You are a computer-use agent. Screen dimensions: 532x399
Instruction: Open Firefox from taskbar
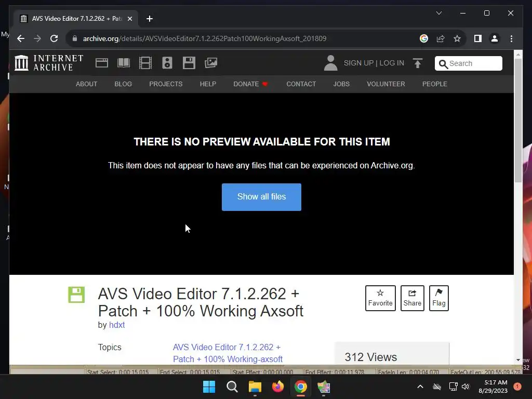pos(278,387)
